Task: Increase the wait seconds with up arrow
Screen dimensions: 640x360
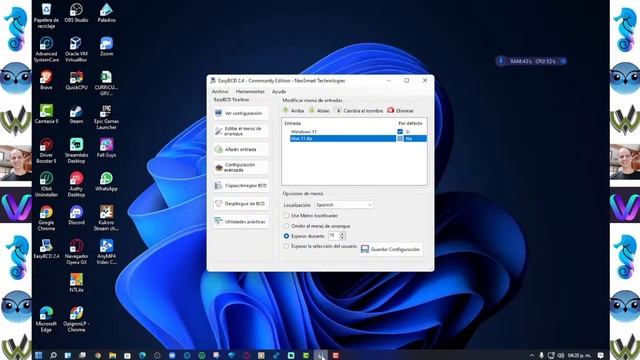Action: (x=342, y=234)
